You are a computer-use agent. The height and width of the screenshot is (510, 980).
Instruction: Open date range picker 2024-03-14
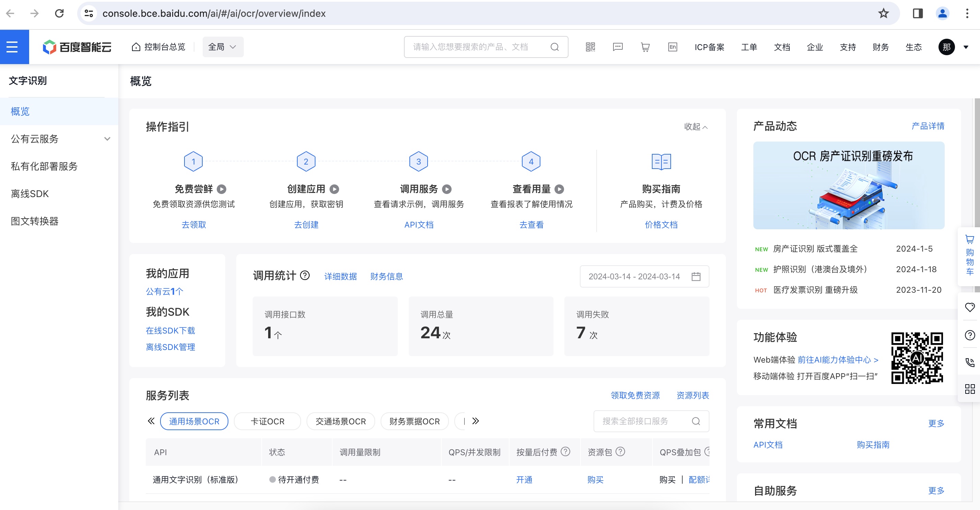click(644, 277)
